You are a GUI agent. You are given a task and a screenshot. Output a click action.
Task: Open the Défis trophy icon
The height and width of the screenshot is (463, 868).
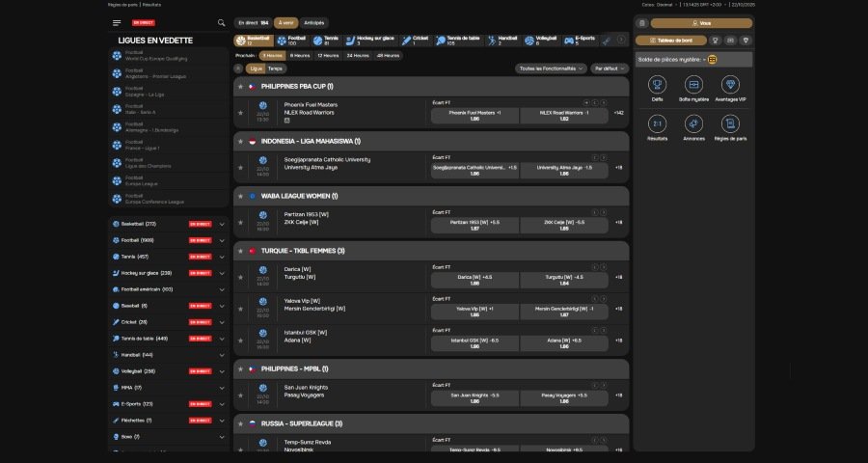tap(657, 85)
